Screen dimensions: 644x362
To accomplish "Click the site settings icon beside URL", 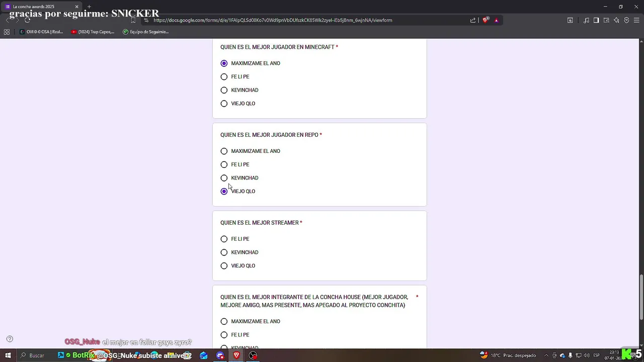I will pyautogui.click(x=146, y=20).
